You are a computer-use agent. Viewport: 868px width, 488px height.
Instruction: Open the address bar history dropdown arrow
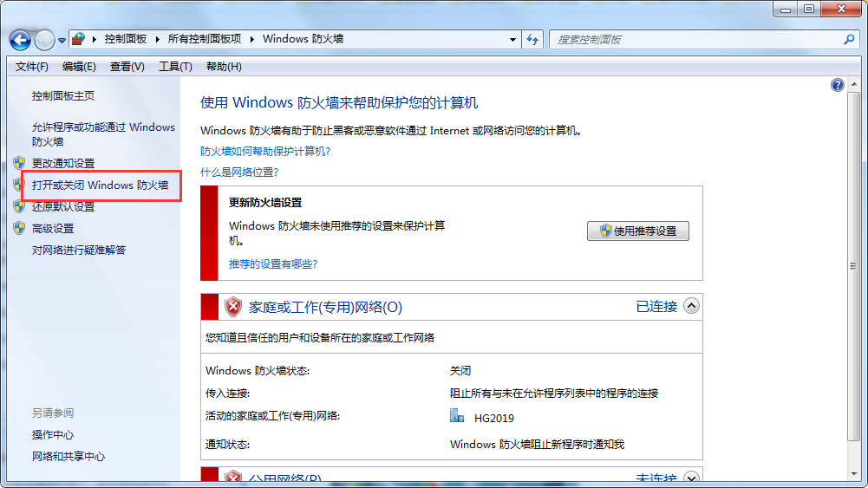512,39
